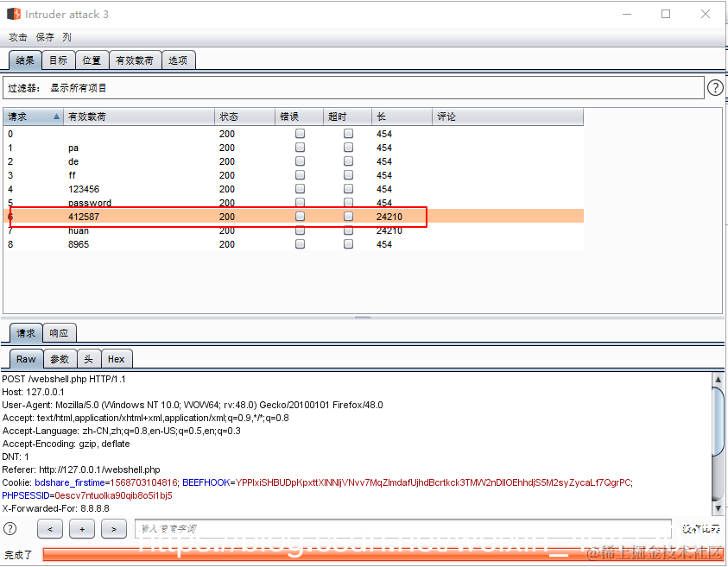Open the 响应 message tab

pyautogui.click(x=60, y=333)
